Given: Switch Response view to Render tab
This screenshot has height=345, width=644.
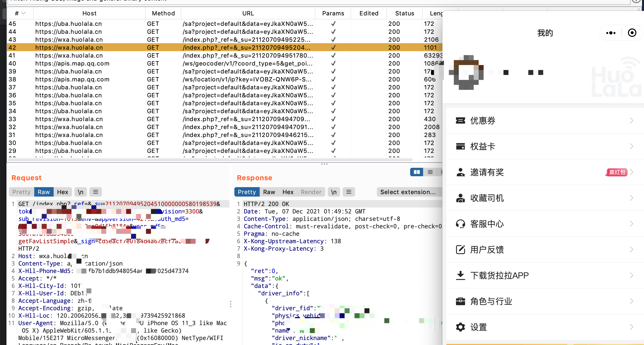Looking at the screenshot, I should tap(311, 192).
